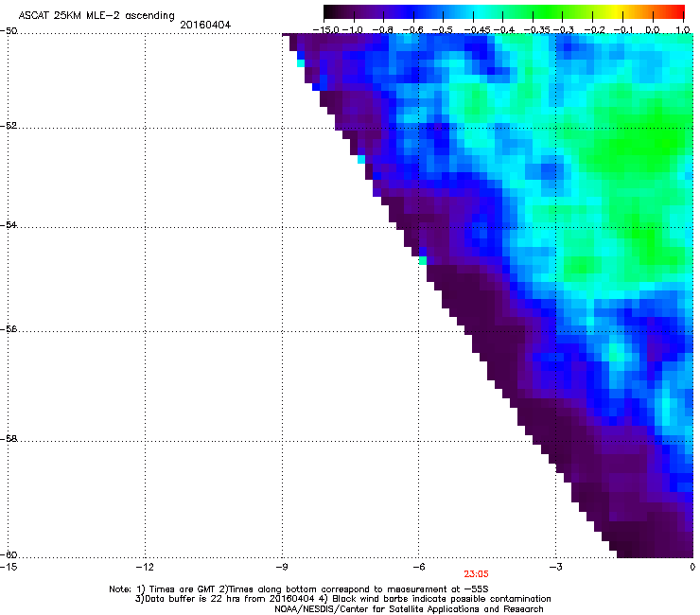Image resolution: width=700 pixels, height=615 pixels.
Task: Click the latitude axis label '-50'
Action: (9, 31)
